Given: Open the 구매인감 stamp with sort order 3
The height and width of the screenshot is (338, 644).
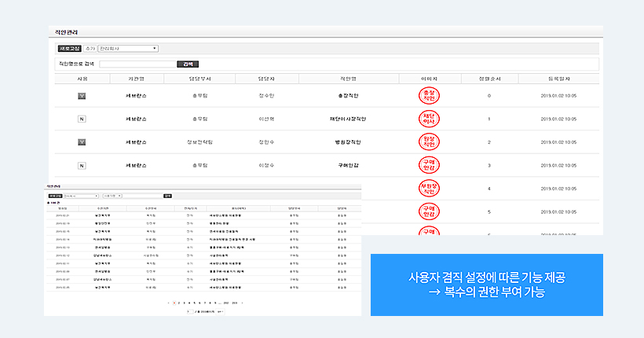Looking at the screenshot, I should click(429, 165).
